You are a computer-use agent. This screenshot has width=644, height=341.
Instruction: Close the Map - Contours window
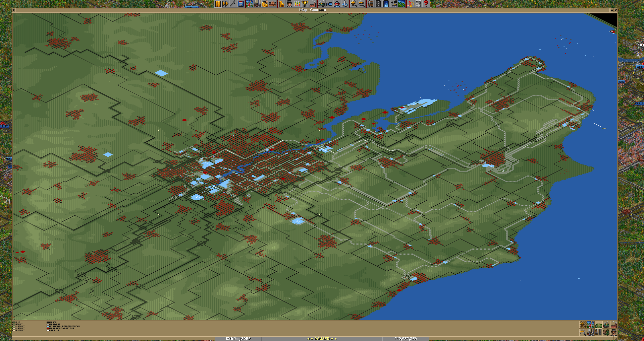(x=14, y=10)
